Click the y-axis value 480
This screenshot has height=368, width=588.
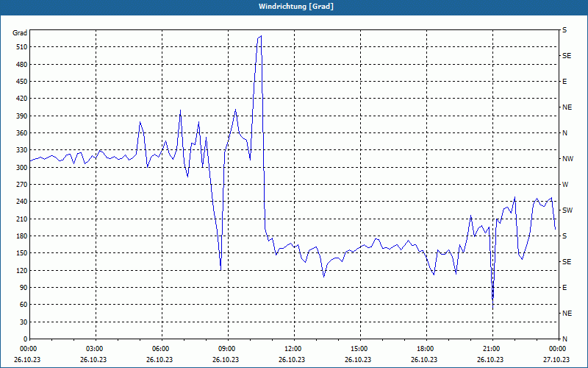21,65
